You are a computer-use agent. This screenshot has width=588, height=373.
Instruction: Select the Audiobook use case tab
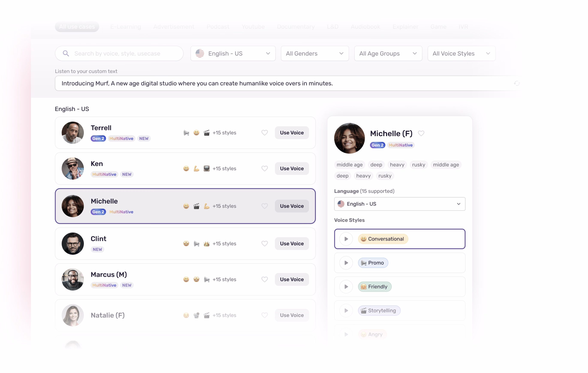click(x=365, y=27)
